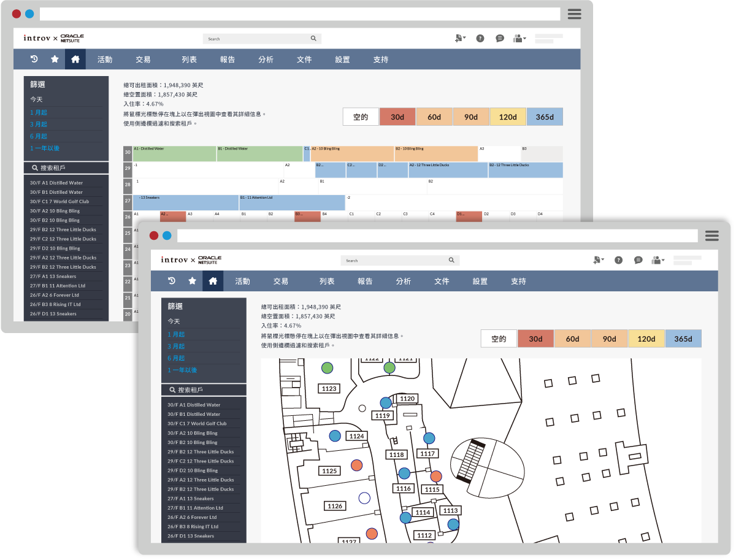Open the chat bubble icon in the back window
Screen dimensions: 736x560
point(500,38)
